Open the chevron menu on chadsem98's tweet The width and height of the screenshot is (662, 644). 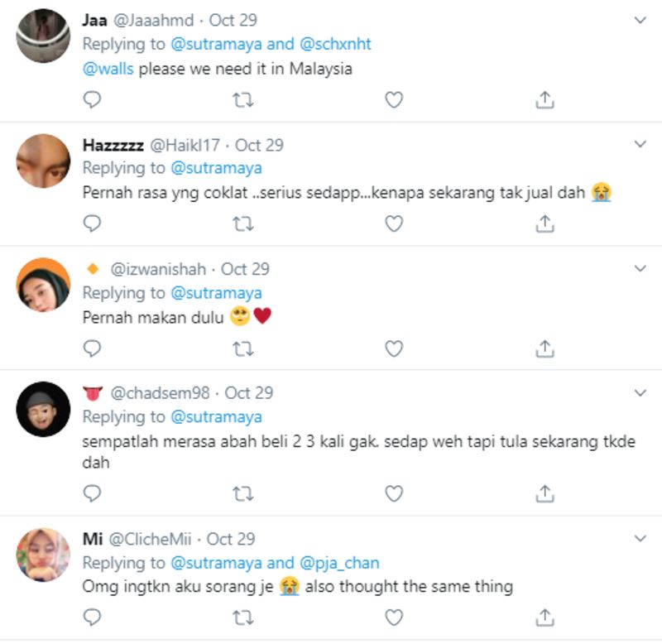coord(640,392)
